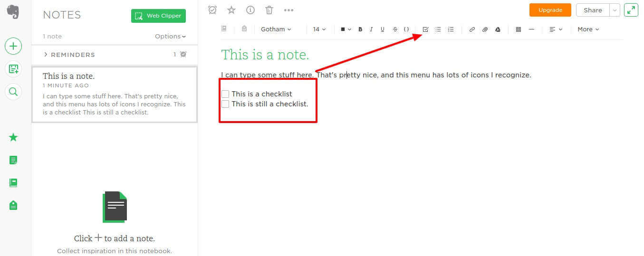644x256 pixels.
Task: Click the '1 note' count label
Action: click(x=52, y=37)
